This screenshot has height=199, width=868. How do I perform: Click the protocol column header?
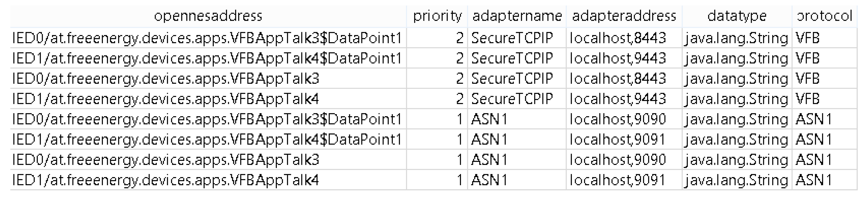[824, 16]
